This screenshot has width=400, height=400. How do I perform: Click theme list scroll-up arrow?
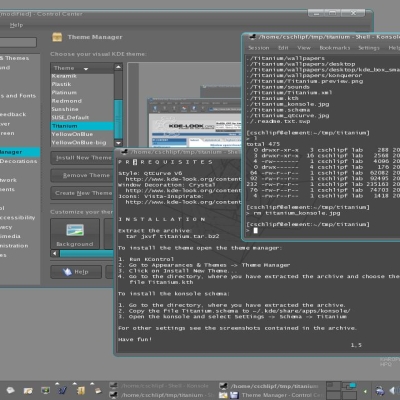point(118,67)
